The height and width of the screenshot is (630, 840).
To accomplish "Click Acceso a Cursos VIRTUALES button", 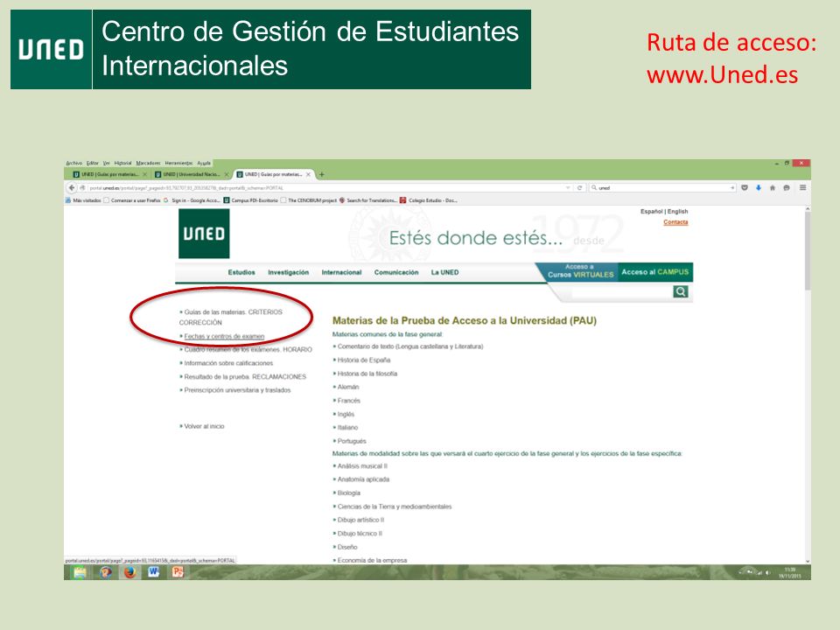I will pyautogui.click(x=580, y=271).
